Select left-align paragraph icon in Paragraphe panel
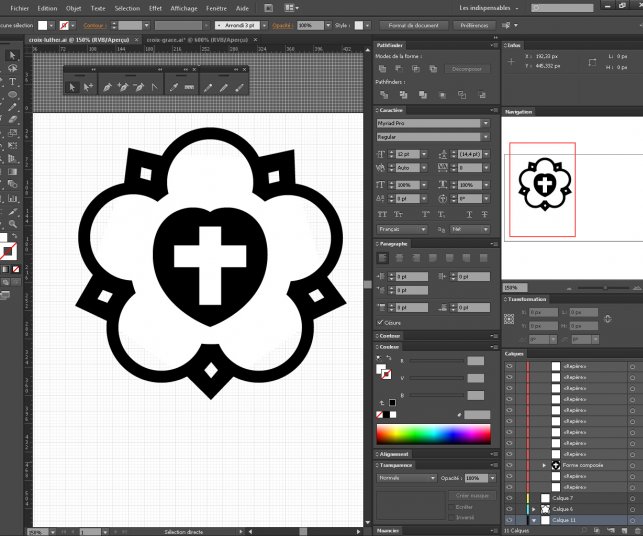This screenshot has height=536, width=643. (x=383, y=258)
